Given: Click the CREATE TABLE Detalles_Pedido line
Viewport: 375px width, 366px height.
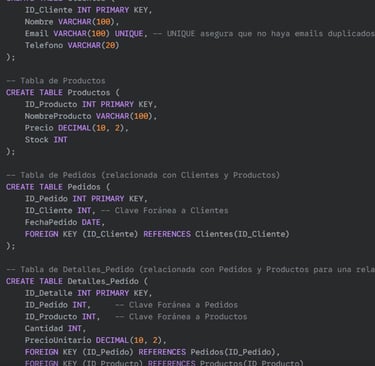Looking at the screenshot, I should click(77, 281).
